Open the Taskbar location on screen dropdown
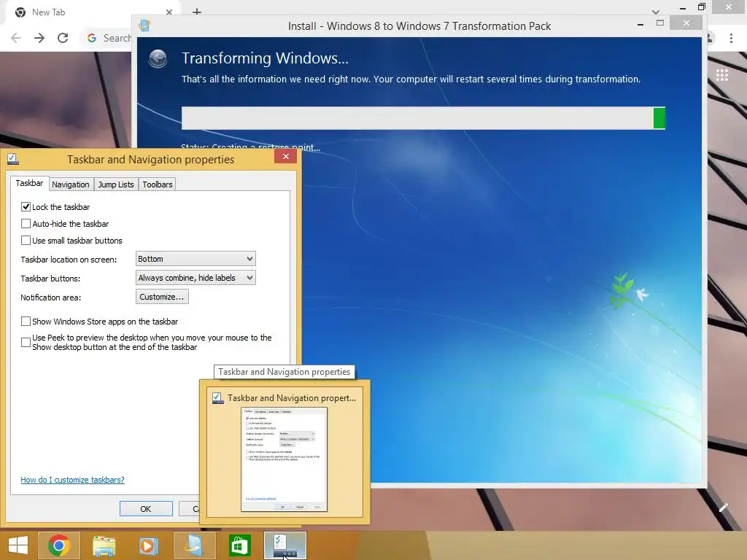Viewport: 747px width, 560px height. point(196,259)
